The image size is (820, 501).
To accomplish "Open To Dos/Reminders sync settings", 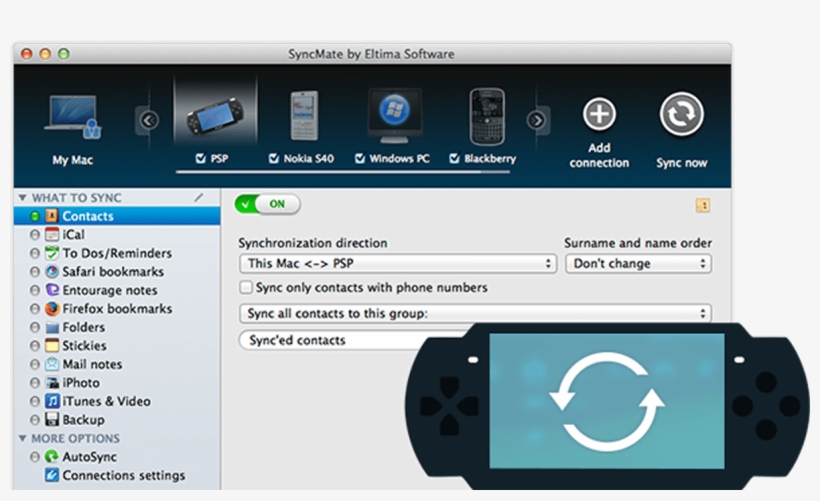I will point(117,253).
